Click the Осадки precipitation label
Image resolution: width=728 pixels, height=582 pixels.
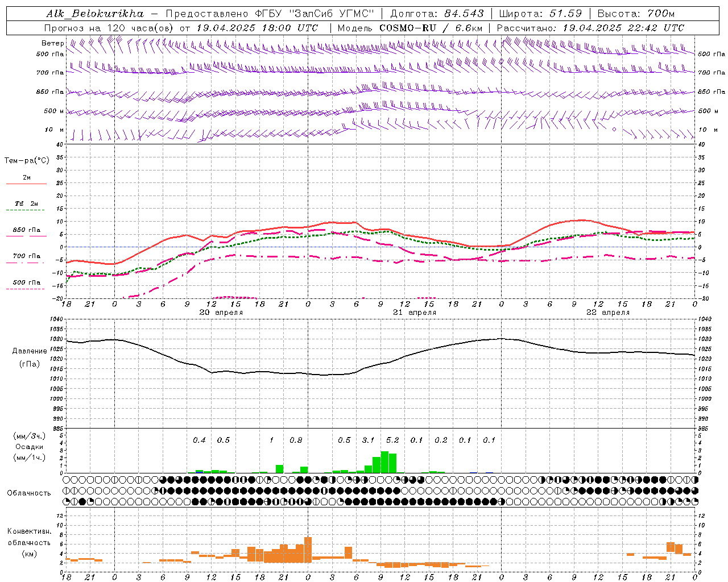tap(29, 447)
